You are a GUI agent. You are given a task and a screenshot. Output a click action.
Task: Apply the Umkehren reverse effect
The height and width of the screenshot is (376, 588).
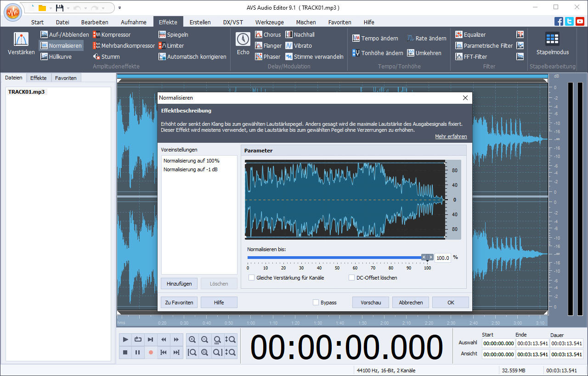[424, 53]
